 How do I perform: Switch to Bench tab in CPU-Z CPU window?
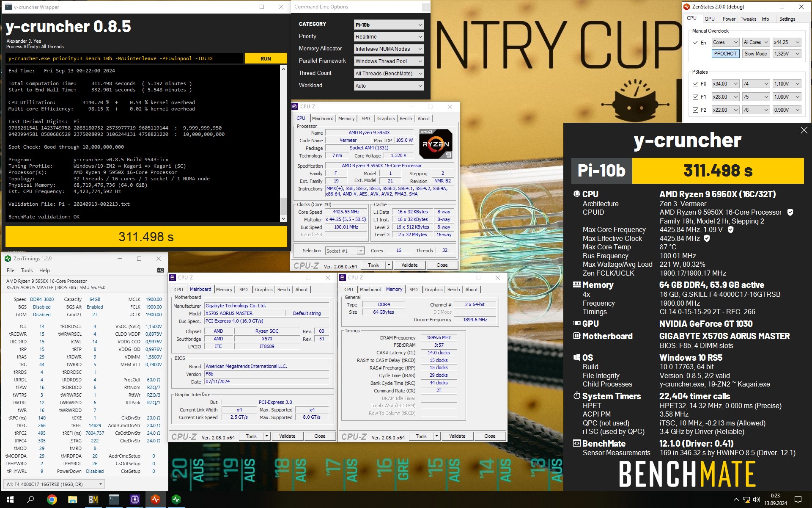406,119
